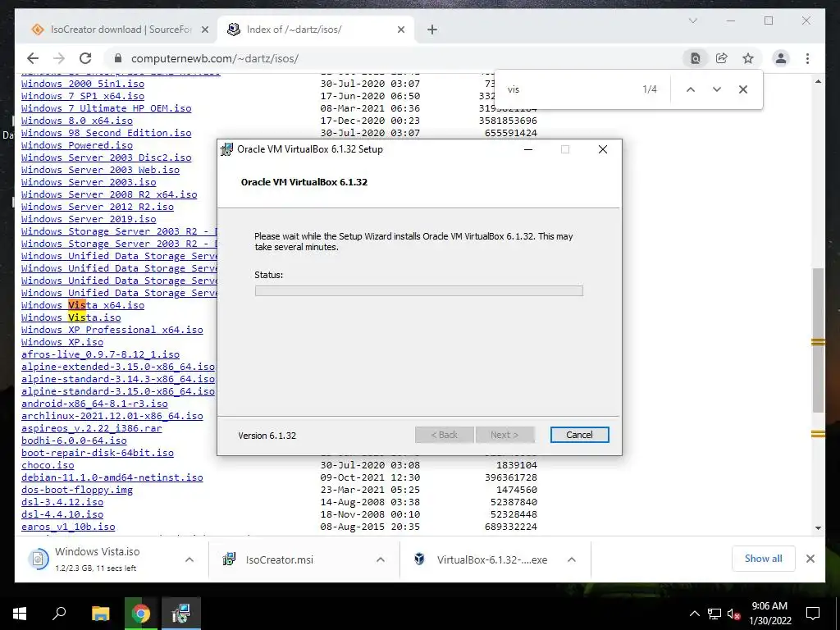Open Windows Server 2003 Disc2.iso link

tap(106, 157)
